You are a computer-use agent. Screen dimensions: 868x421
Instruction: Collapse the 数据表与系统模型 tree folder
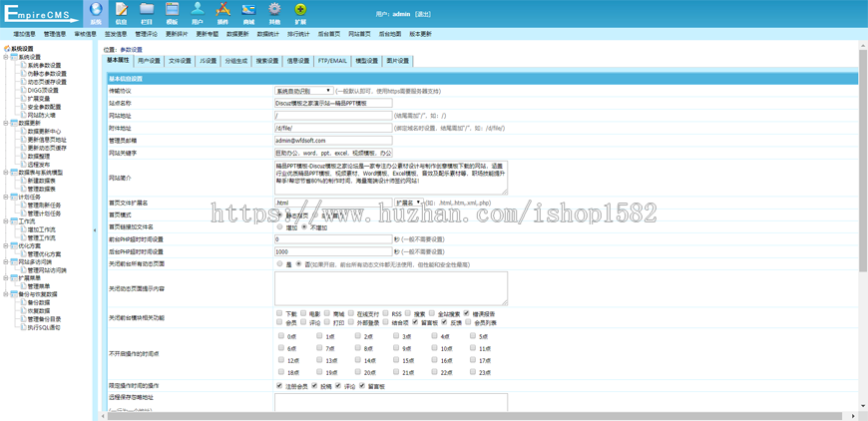(x=6, y=172)
